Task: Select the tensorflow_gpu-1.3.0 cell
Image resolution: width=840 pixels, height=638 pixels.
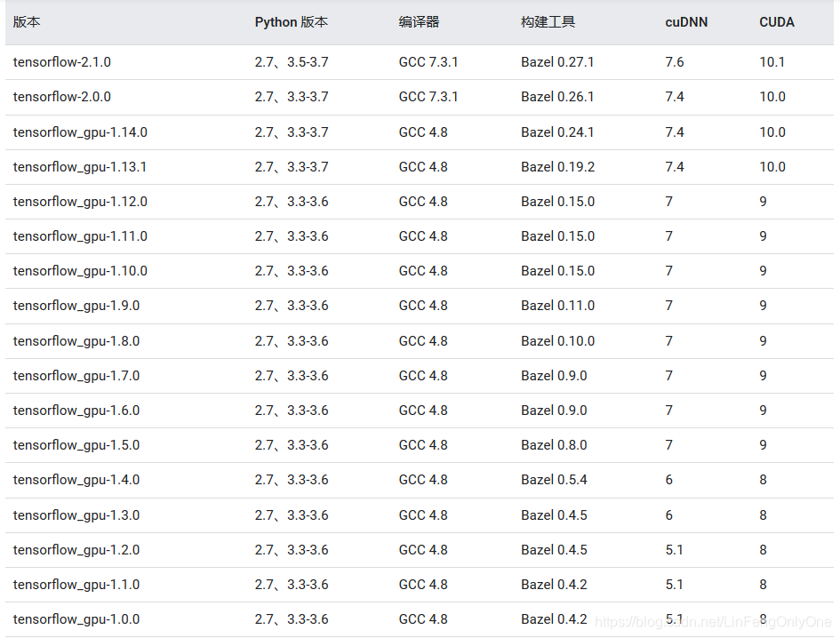Action: click(76, 515)
